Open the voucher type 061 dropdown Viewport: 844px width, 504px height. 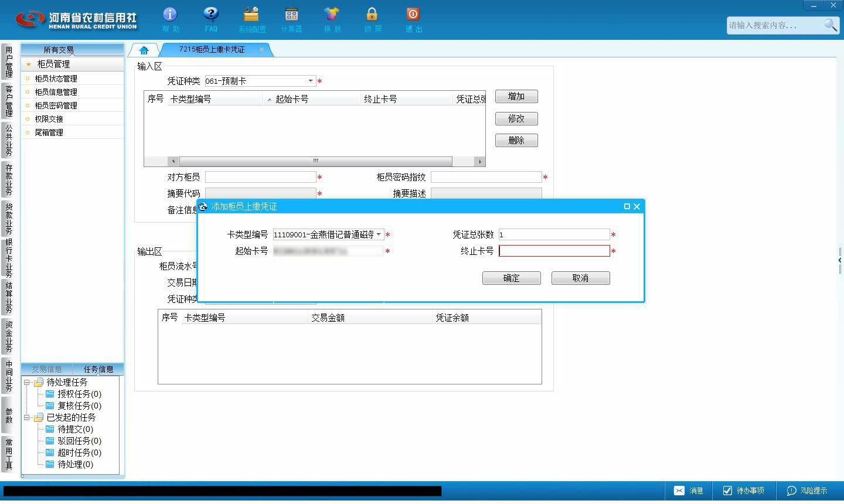(311, 81)
